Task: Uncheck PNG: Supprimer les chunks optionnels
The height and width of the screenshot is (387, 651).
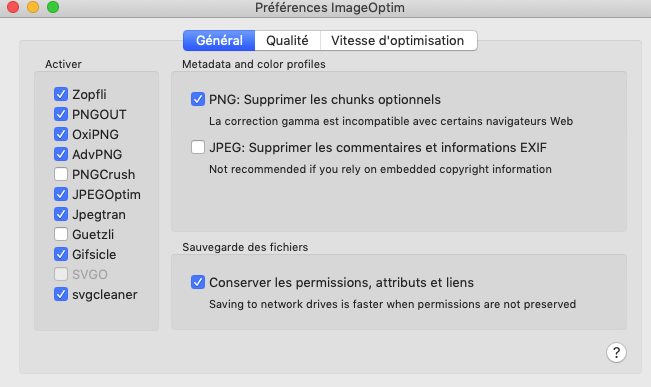Action: coord(198,99)
